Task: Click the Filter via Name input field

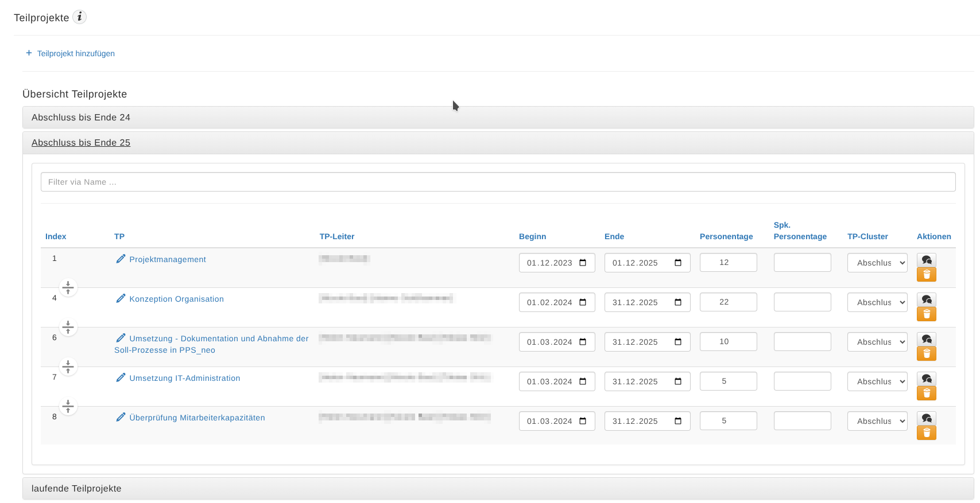Action: pos(498,182)
